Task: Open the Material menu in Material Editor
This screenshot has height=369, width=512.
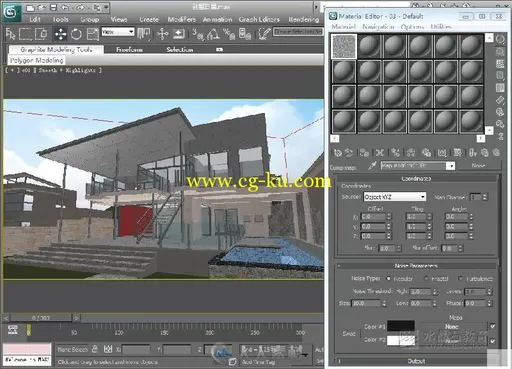Action: 343,26
